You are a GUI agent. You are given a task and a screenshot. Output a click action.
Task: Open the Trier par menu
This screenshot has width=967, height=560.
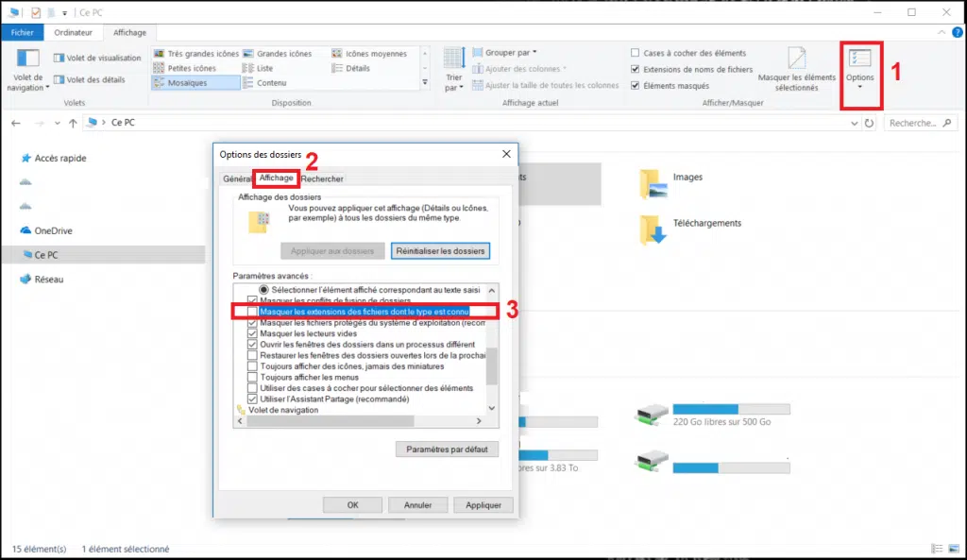(x=454, y=69)
